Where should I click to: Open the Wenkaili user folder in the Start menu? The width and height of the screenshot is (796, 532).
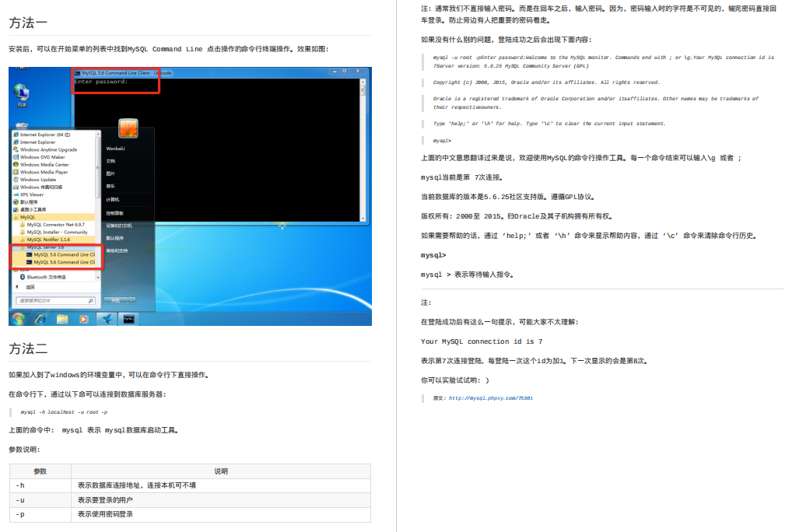115,149
